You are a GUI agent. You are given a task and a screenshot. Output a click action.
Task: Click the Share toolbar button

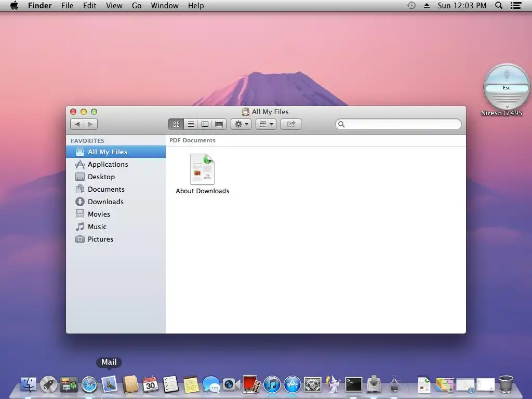(291, 124)
